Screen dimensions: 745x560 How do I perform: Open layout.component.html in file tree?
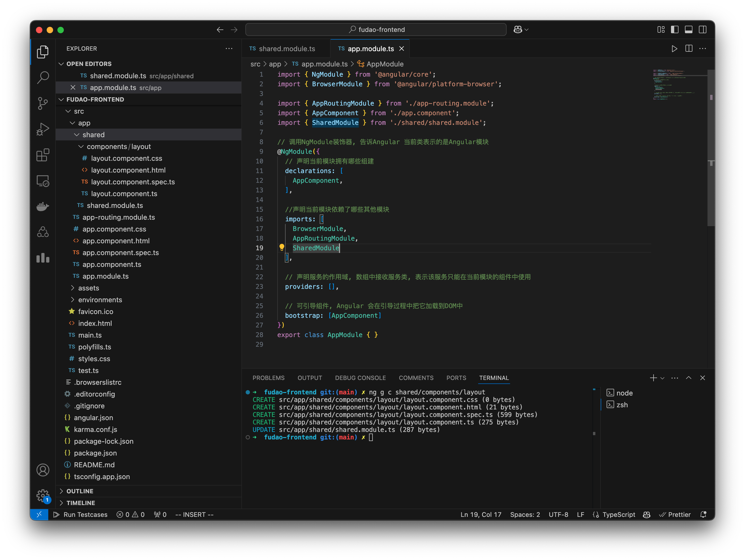149,170
